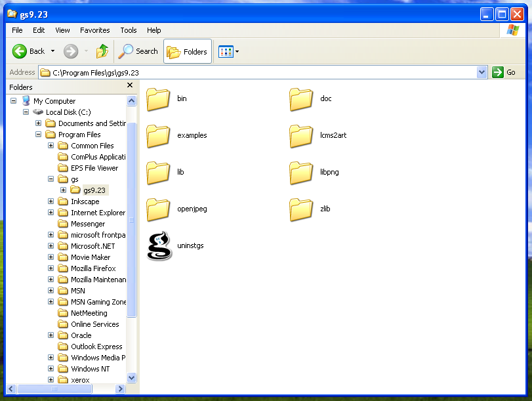Image resolution: width=532 pixels, height=401 pixels.
Task: Collapse My Computer tree node
Action: point(13,101)
